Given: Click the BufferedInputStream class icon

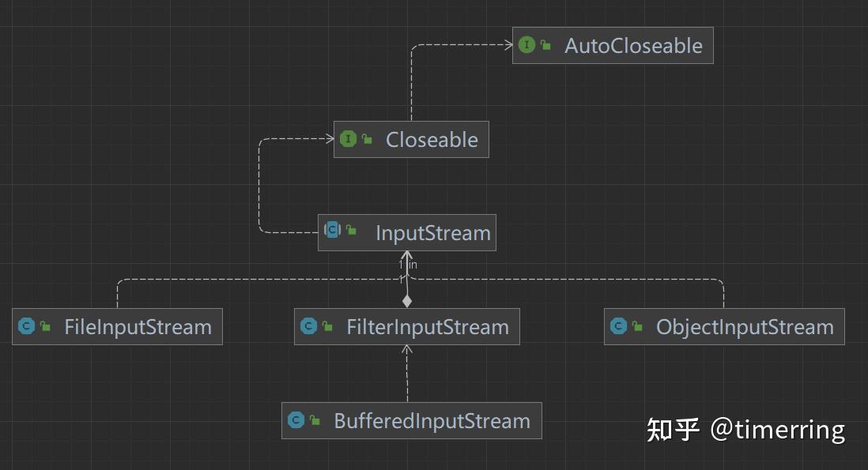Looking at the screenshot, I should pyautogui.click(x=296, y=420).
